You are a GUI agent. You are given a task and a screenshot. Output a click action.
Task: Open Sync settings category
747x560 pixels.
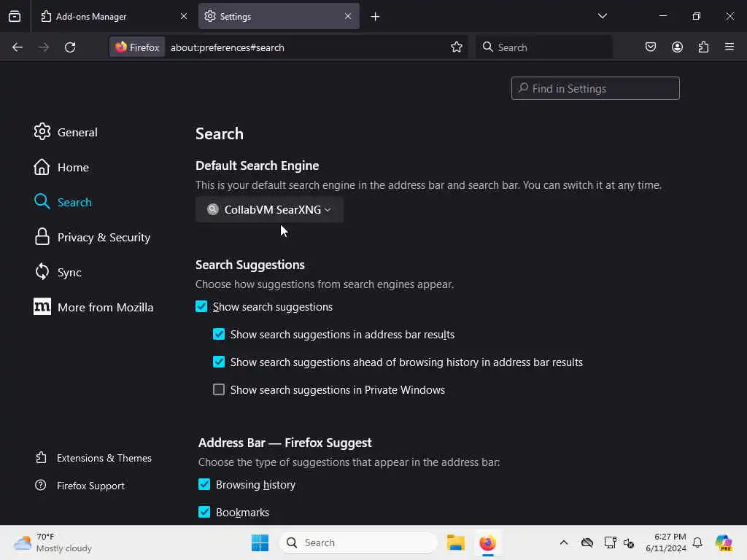[58, 273]
